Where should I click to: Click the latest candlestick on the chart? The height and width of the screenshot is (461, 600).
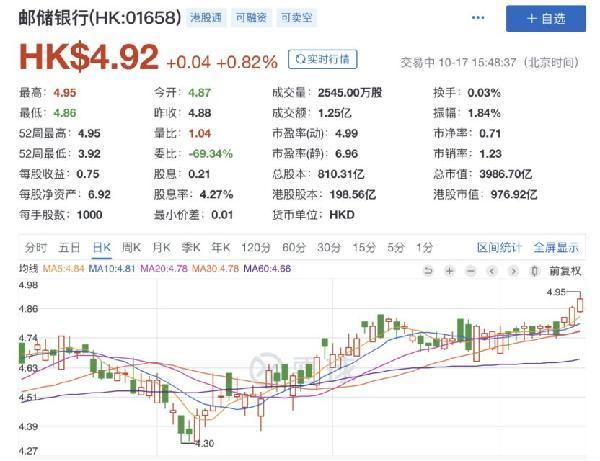click(580, 304)
